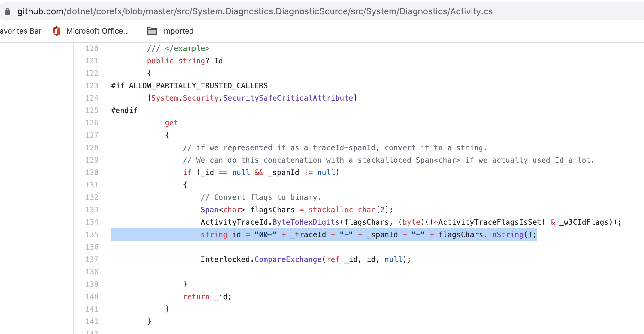644x334 pixels.
Task: Click the padlock security icon in the address bar
Action: [x=7, y=11]
